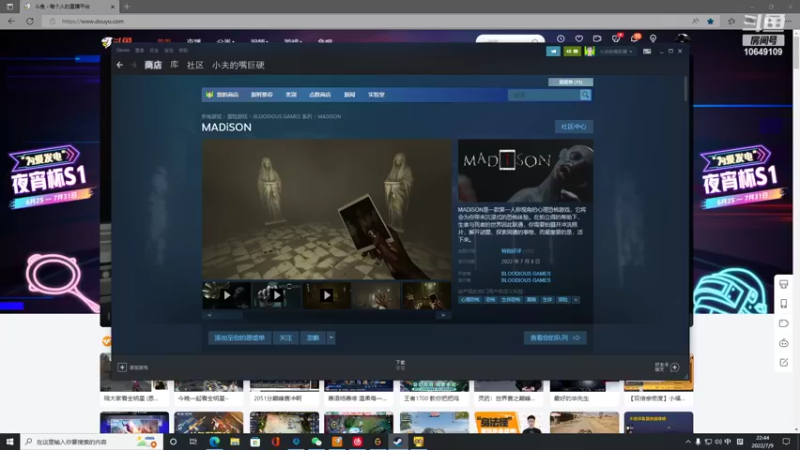Open Douyu followed heart icon
This screenshot has height=450, width=800.
[x=579, y=39]
